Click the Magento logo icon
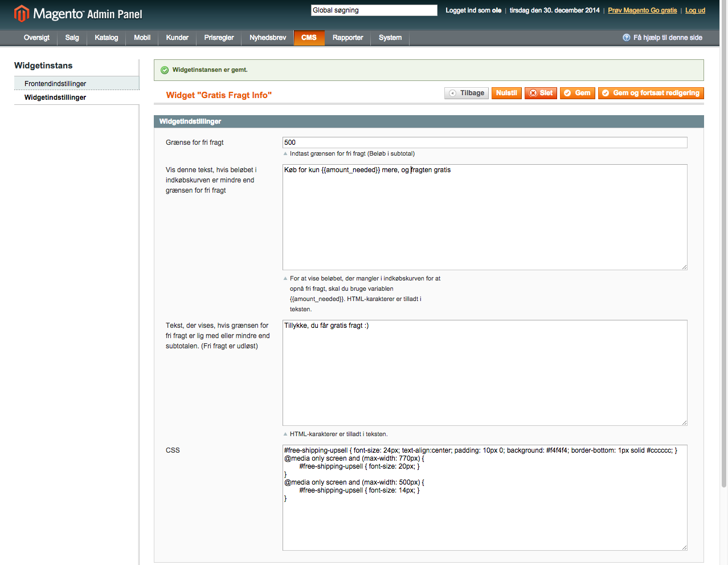Viewport: 728px width, 565px height. (x=21, y=13)
